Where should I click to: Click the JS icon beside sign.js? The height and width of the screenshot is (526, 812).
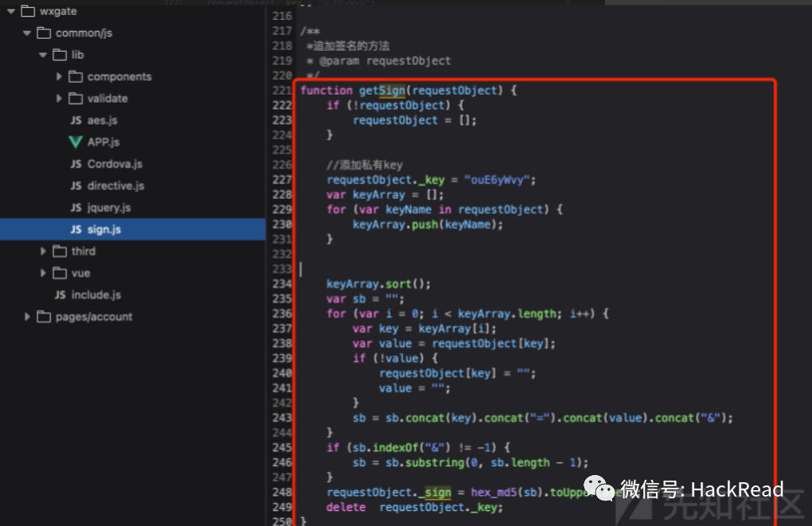[76, 229]
